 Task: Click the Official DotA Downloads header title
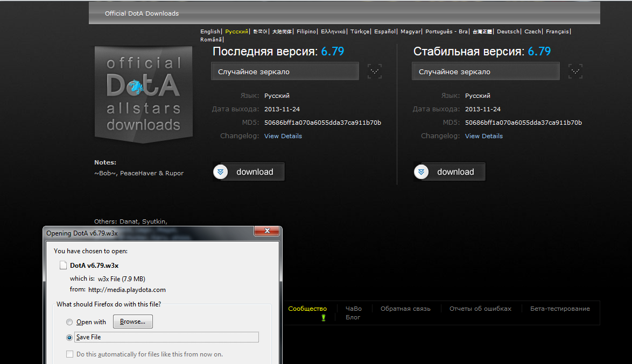[x=142, y=13]
